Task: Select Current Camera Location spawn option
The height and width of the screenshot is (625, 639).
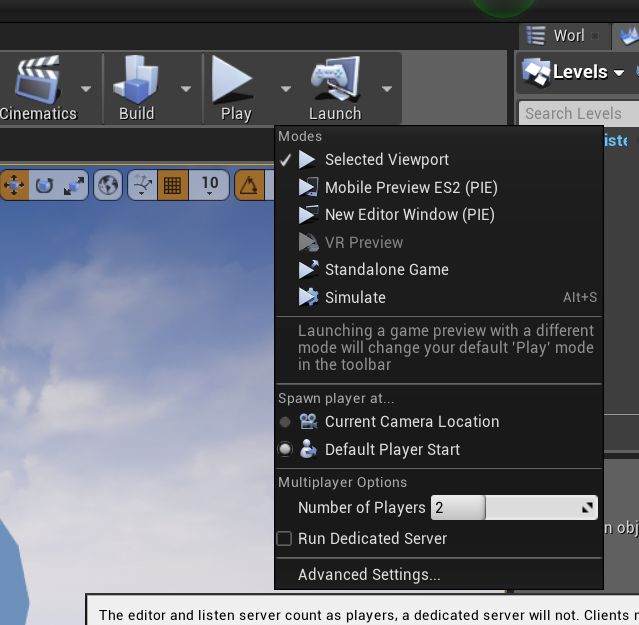Action: pyautogui.click(x=439, y=422)
